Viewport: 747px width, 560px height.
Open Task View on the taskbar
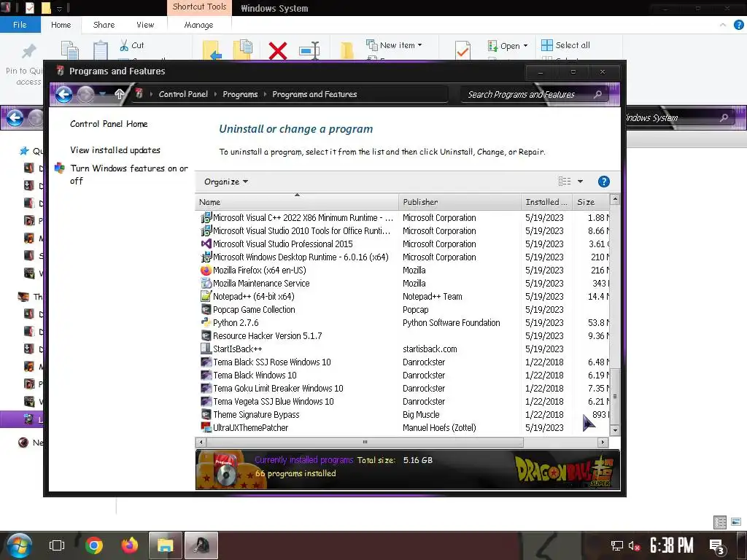(57, 545)
